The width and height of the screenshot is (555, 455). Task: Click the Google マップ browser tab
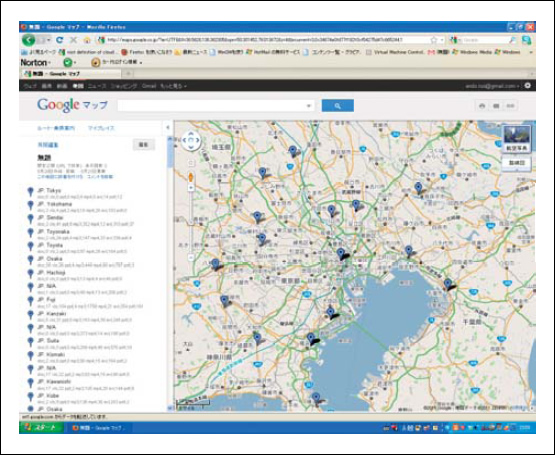(x=71, y=74)
